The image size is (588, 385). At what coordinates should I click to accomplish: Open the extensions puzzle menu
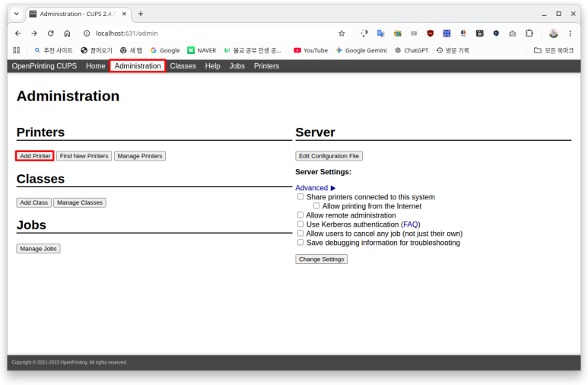[529, 33]
